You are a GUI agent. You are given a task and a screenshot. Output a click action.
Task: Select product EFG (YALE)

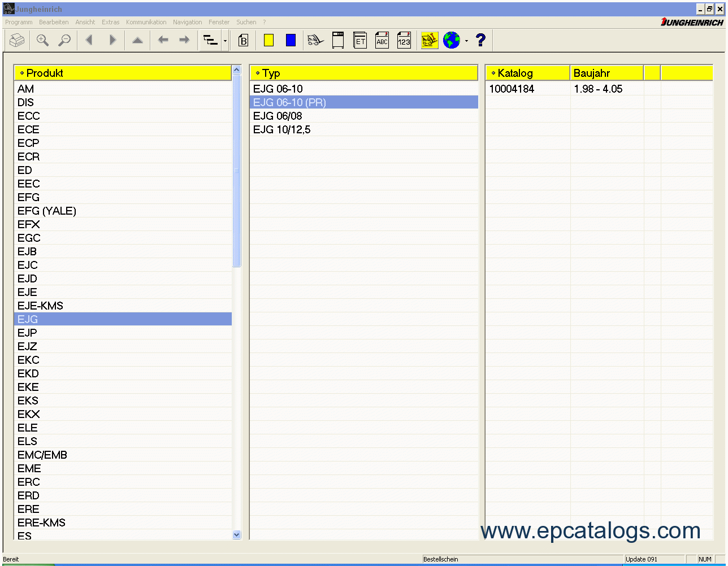[x=123, y=211]
